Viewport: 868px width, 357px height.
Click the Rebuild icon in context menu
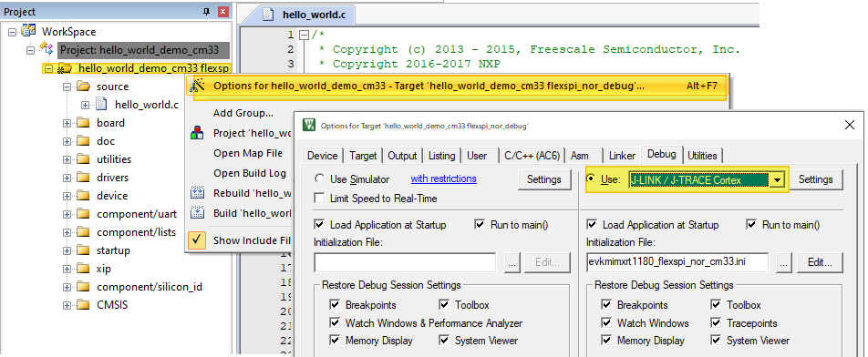[197, 193]
